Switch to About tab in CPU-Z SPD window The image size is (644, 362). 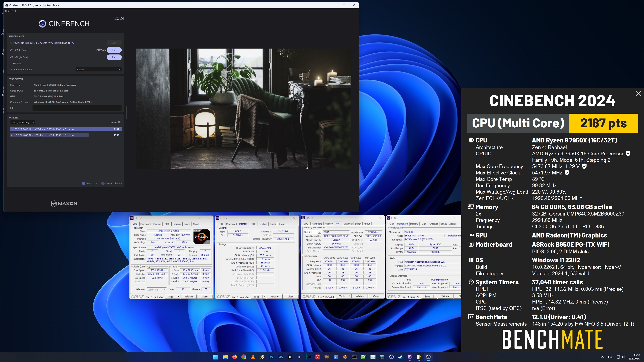point(367,224)
